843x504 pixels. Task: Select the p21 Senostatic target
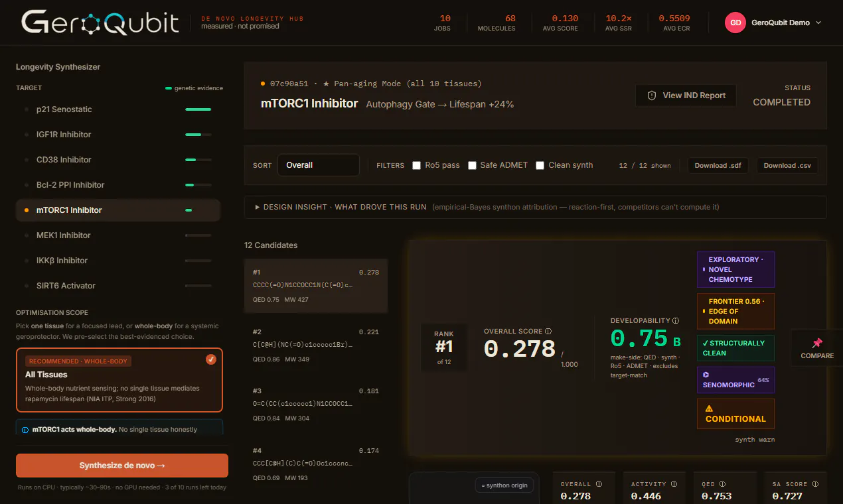coord(118,109)
